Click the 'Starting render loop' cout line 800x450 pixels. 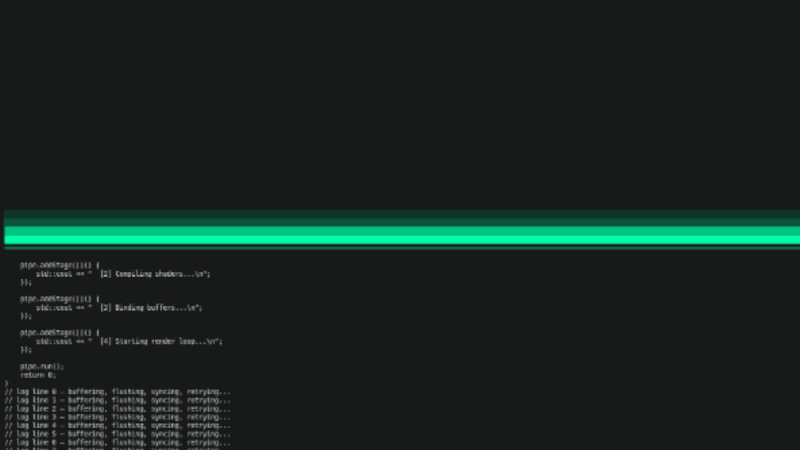129,341
